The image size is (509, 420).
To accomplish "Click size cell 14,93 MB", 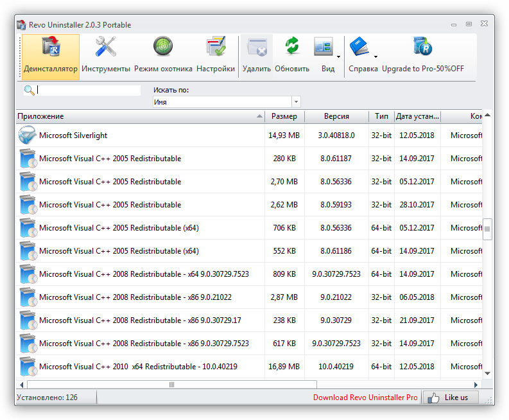I will (284, 136).
